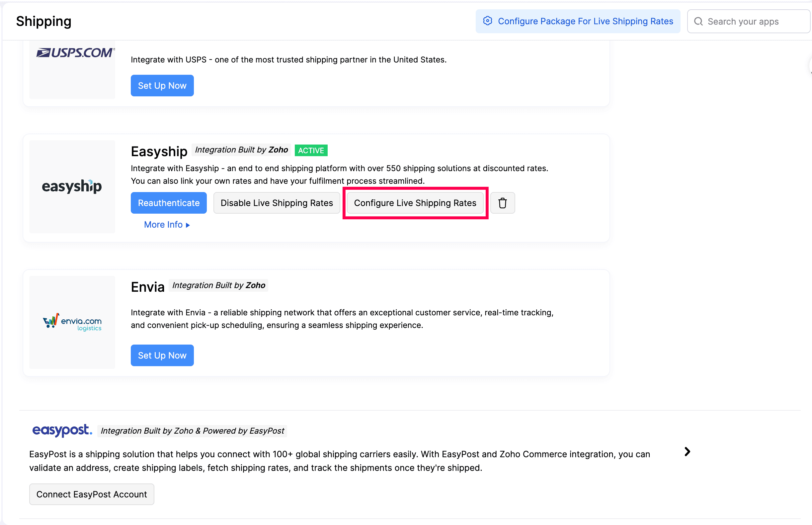Set up USPS with Set Up Now
The image size is (812, 525).
[162, 86]
